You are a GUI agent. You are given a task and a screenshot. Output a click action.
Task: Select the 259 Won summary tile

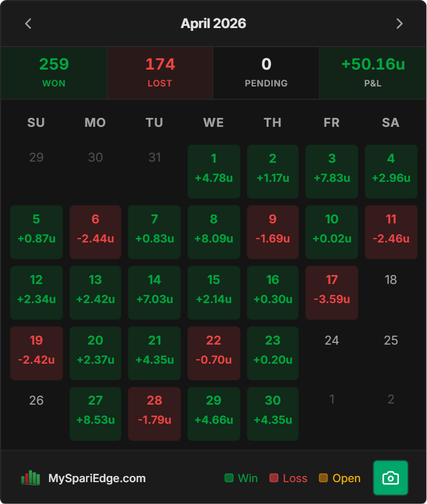click(54, 73)
